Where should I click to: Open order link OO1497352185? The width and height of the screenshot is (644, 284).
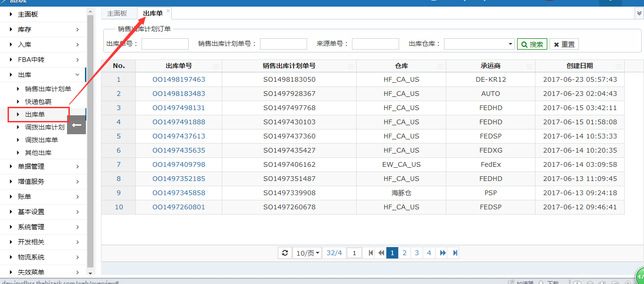click(x=179, y=179)
